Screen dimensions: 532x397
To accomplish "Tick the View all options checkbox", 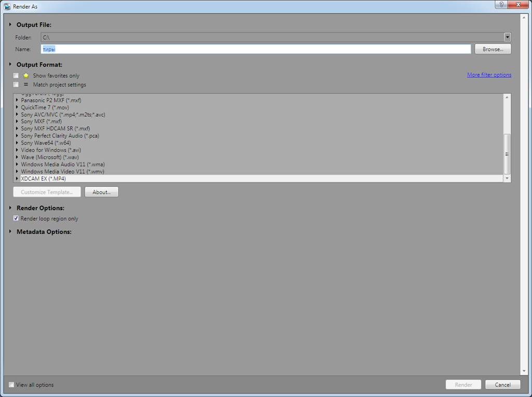I will (11, 385).
